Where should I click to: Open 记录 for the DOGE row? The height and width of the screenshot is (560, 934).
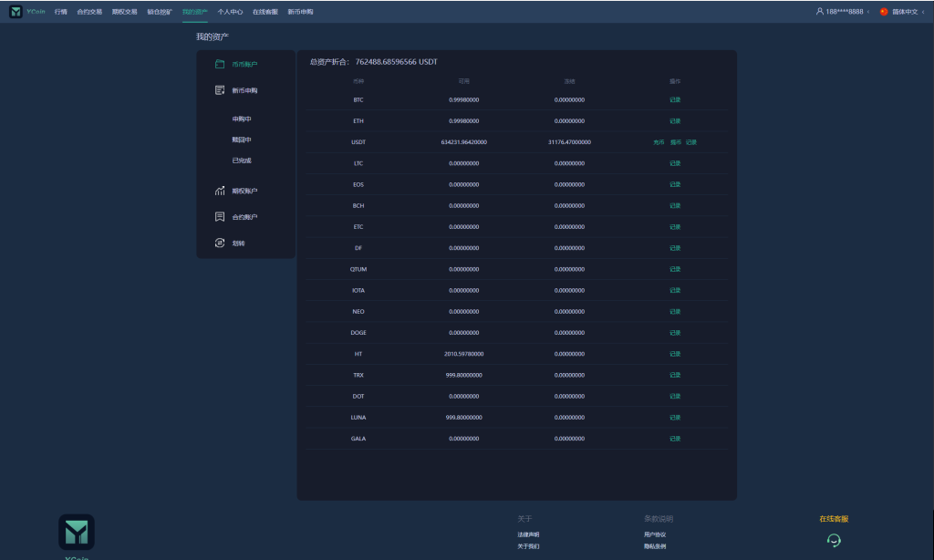(x=675, y=332)
